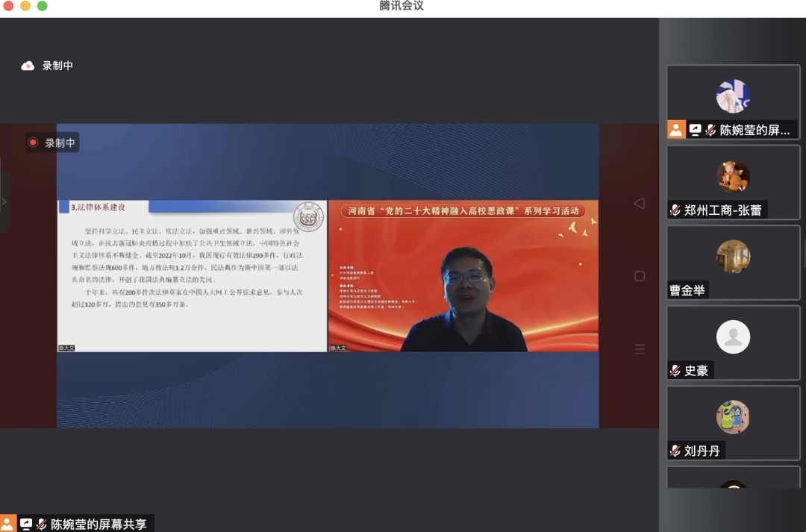This screenshot has height=532, width=806.
Task: Click the 陈婉莹的屏幕共享 label
Action: (x=99, y=524)
